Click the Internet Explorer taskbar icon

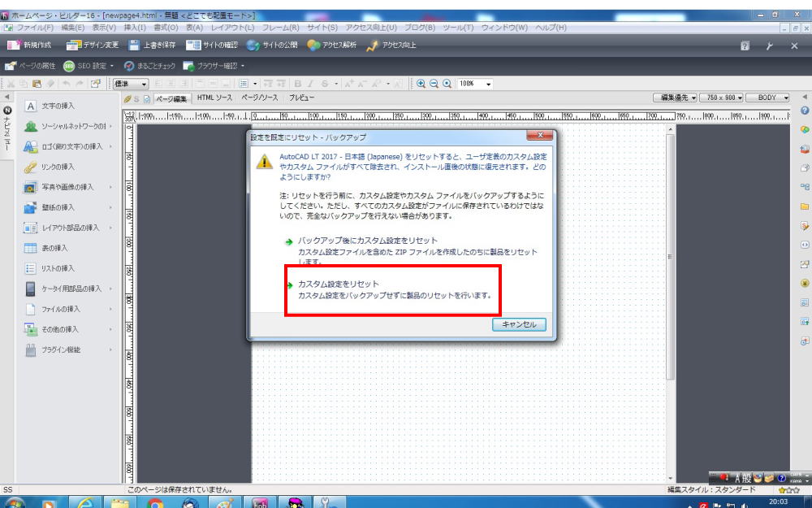84,503
